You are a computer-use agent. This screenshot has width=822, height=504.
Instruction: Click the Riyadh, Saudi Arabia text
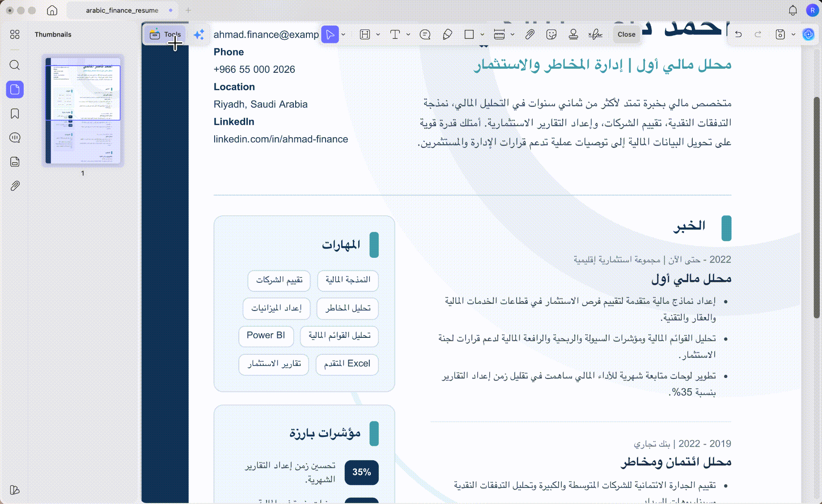click(x=260, y=105)
